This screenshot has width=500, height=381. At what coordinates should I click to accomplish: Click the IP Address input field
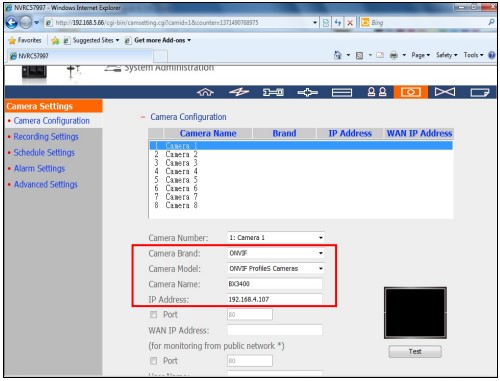point(275,299)
